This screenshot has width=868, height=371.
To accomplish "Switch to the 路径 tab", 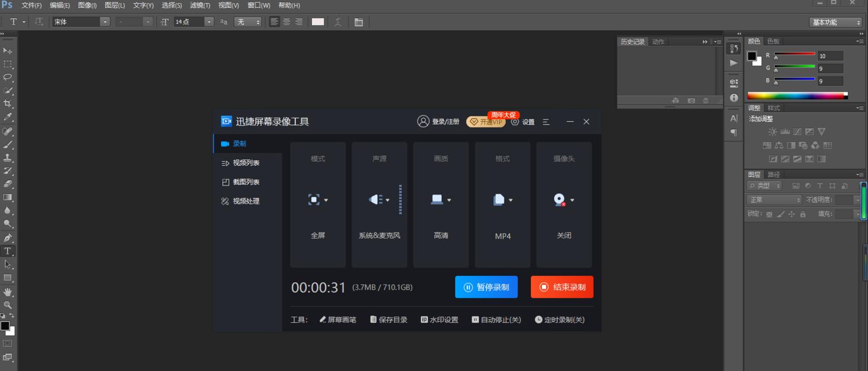I will coord(774,174).
